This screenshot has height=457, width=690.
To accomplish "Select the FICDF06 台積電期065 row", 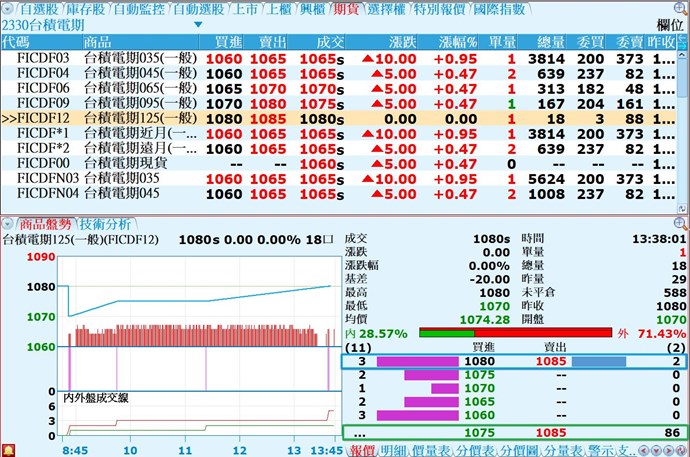I will [339, 88].
